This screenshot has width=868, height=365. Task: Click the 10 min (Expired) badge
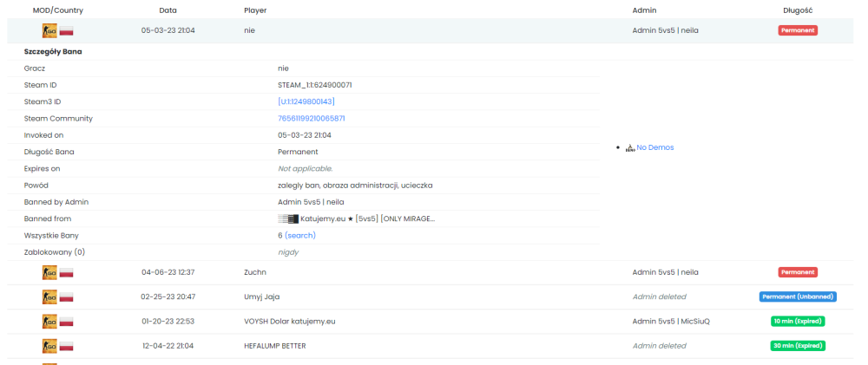pyautogui.click(x=798, y=321)
